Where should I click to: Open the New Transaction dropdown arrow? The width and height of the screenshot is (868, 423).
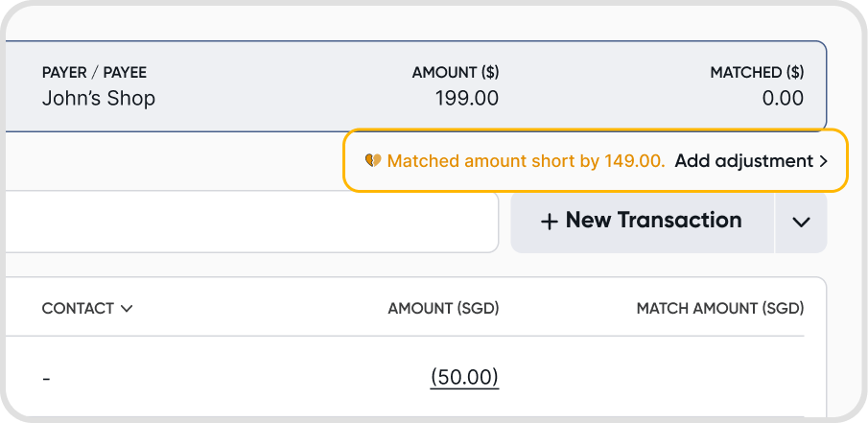(x=801, y=222)
